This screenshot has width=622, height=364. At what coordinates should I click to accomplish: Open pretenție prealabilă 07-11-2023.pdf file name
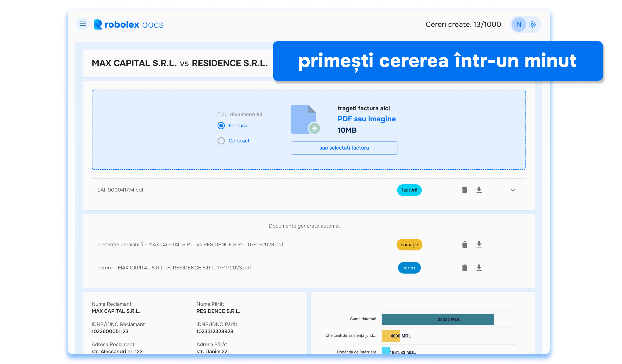pos(190,245)
